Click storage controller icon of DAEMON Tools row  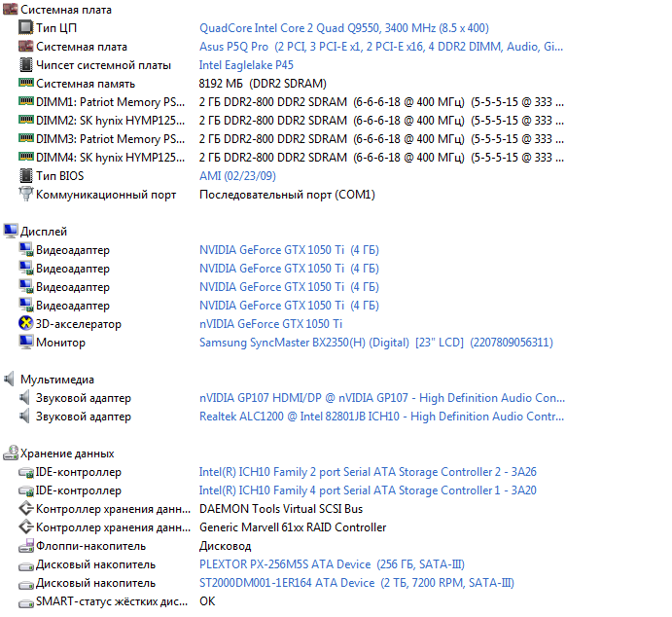(25, 509)
